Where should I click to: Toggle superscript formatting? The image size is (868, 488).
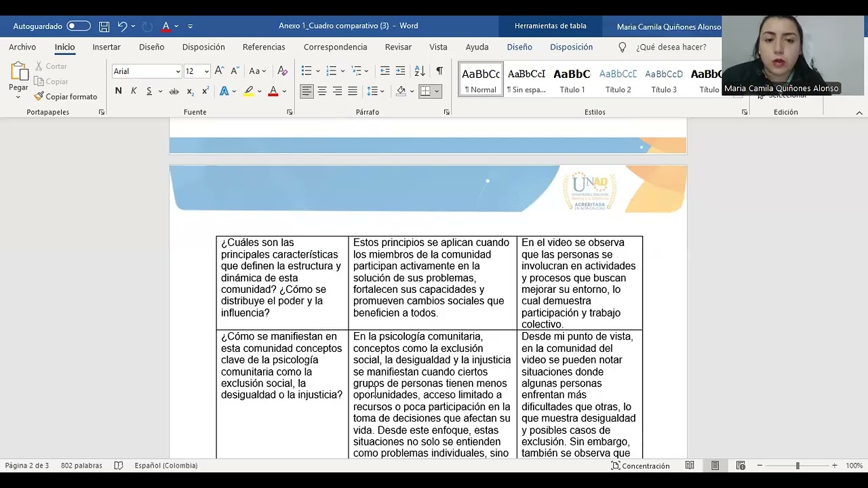coord(205,91)
